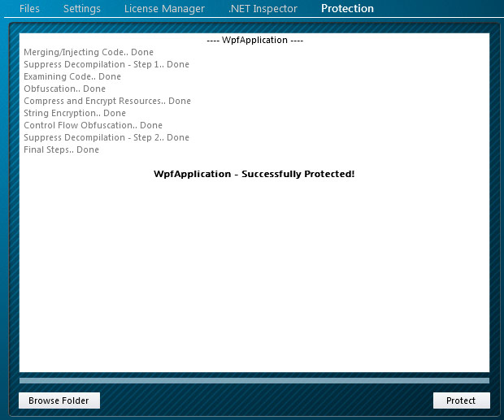This screenshot has height=420, width=504.
Task: Click the Suppress Decompilation Step 2 log entry
Action: coord(106,137)
